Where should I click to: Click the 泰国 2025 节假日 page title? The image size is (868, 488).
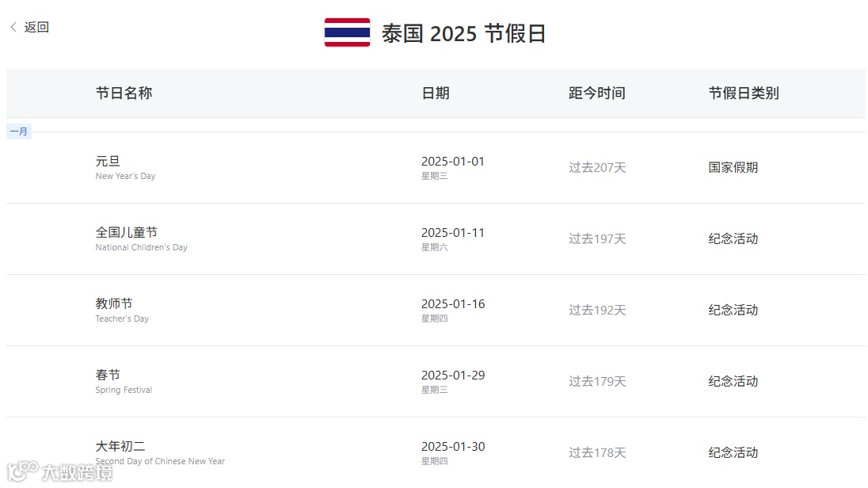point(463,34)
